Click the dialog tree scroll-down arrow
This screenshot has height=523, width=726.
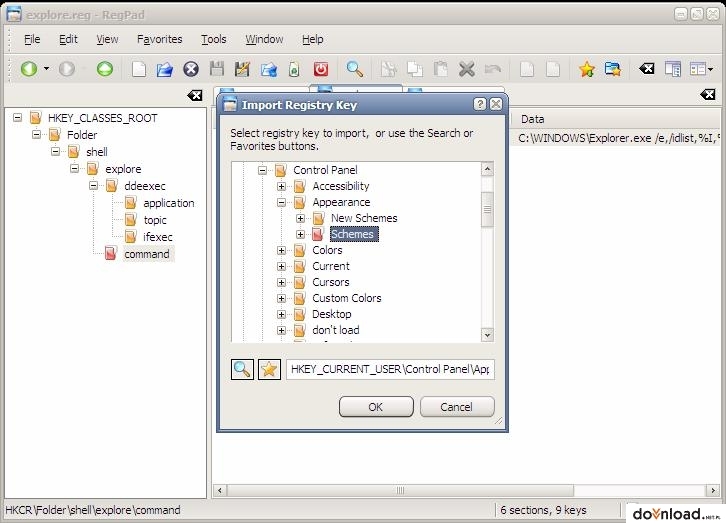click(487, 335)
